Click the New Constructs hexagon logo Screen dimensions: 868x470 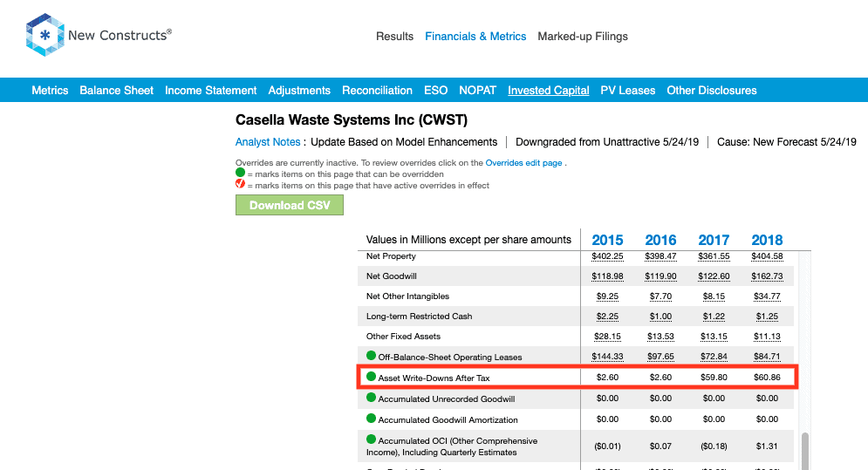44,35
